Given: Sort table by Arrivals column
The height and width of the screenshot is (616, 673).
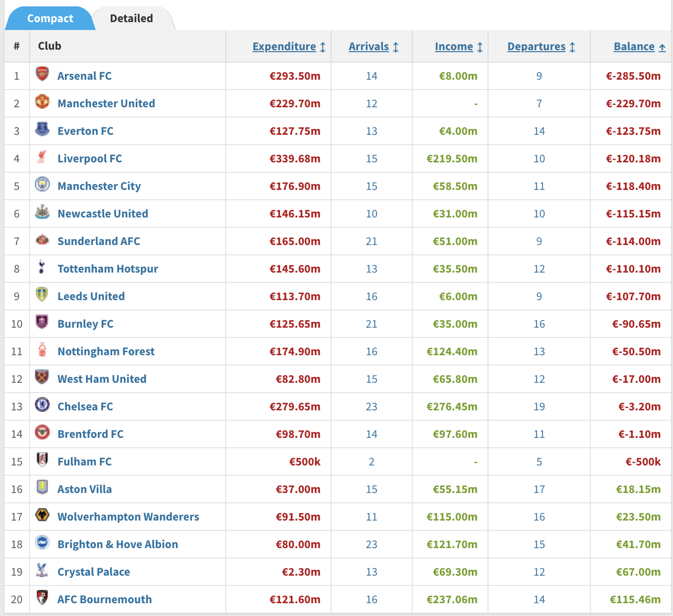Looking at the screenshot, I should (373, 47).
